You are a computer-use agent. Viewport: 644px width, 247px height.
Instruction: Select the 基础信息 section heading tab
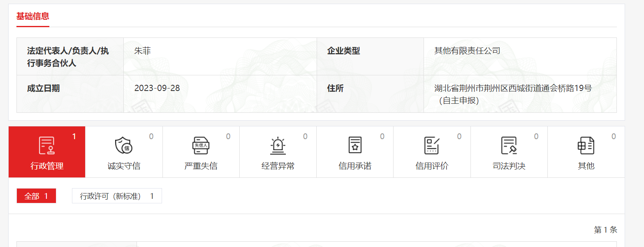[33, 16]
